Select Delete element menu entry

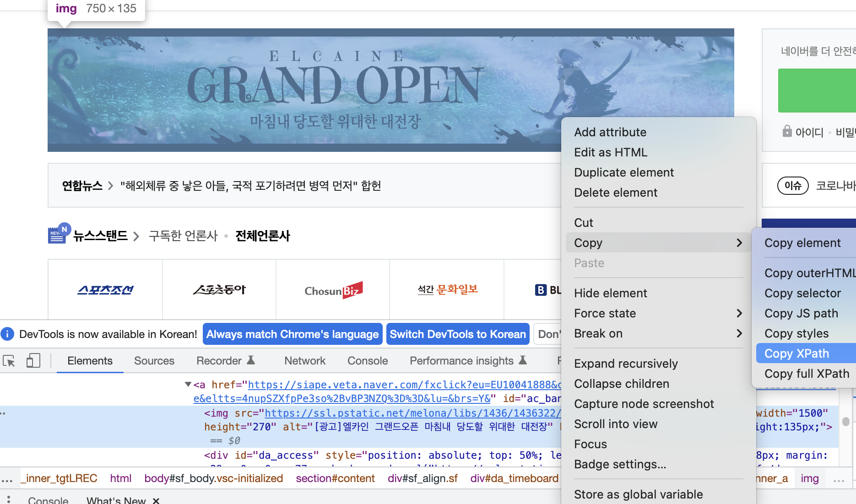(x=658, y=192)
